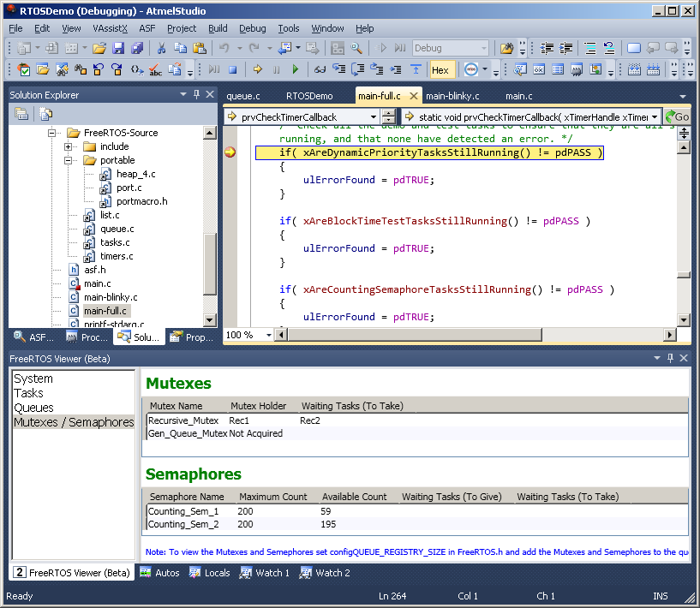This screenshot has width=700, height=608.
Task: Click the Save All stacked floppies icon
Action: pos(137,48)
